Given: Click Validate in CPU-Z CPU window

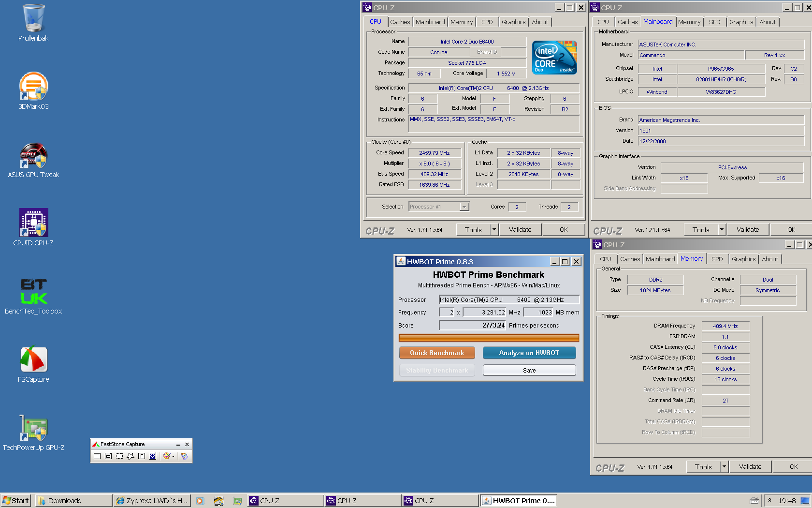Looking at the screenshot, I should point(520,230).
